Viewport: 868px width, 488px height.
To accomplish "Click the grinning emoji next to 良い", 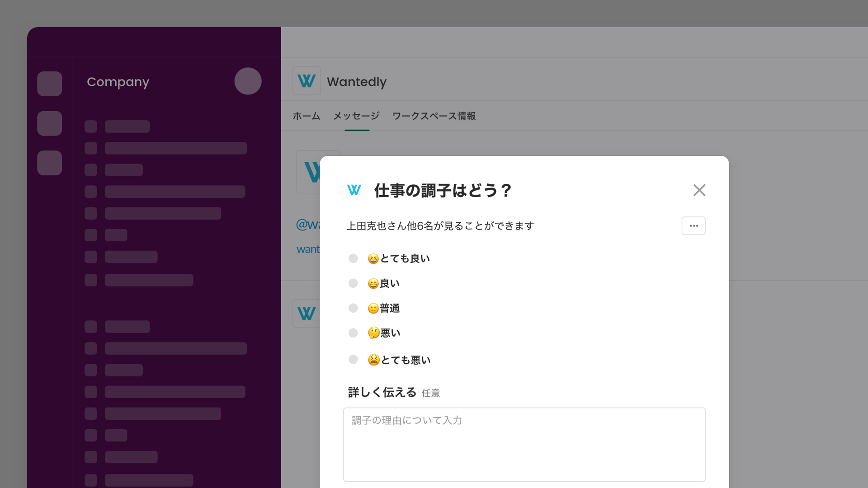I will tap(373, 283).
